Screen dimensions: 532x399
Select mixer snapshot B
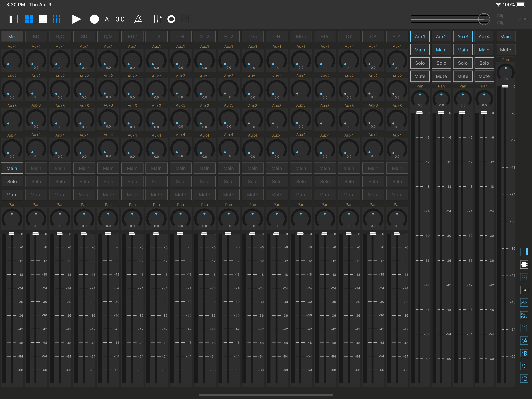click(x=524, y=353)
